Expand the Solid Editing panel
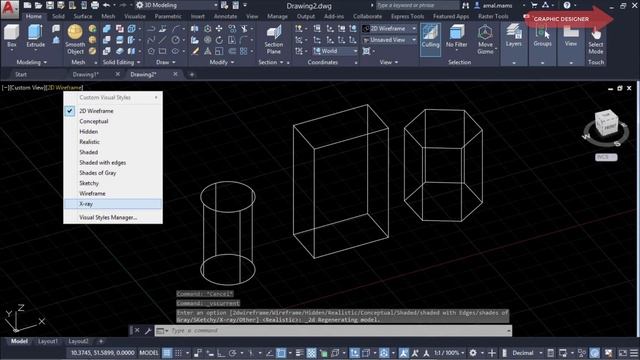The width and height of the screenshot is (640, 360). tap(121, 62)
